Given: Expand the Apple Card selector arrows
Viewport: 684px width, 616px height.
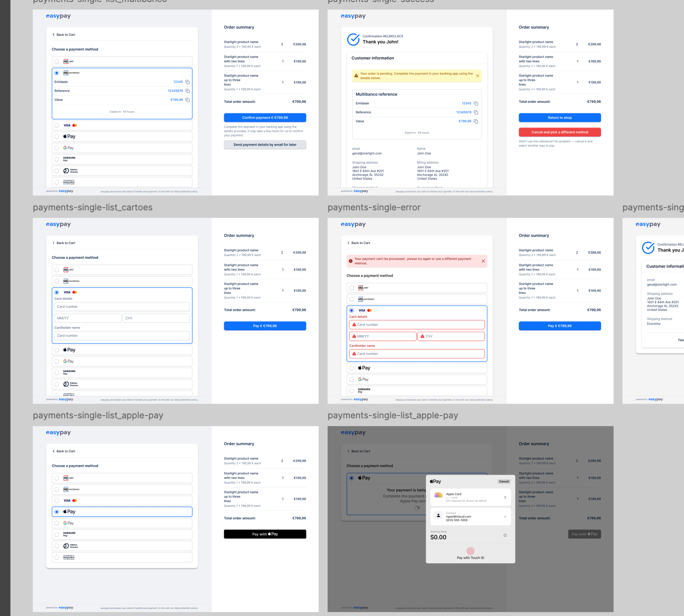Looking at the screenshot, I should click(x=505, y=497).
